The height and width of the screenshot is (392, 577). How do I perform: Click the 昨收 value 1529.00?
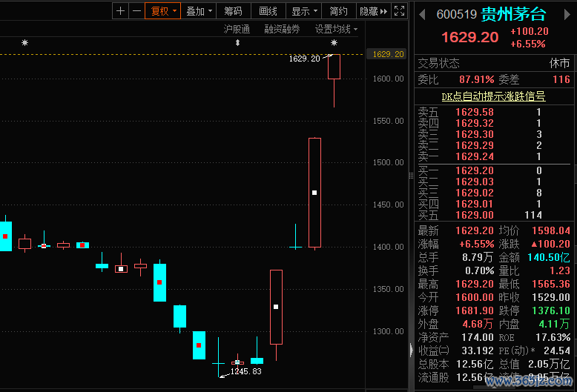coord(551,297)
